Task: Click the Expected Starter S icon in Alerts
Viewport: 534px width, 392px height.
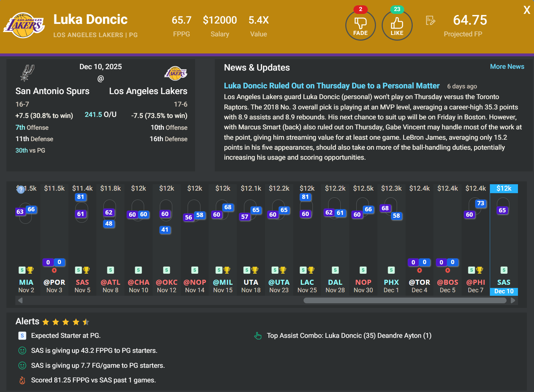Action: pos(22,336)
